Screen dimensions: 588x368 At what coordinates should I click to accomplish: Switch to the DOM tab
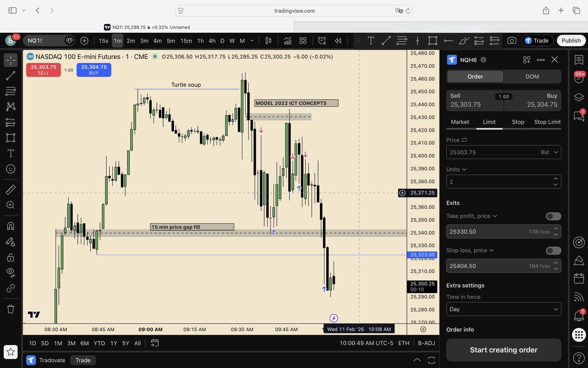[x=532, y=77]
